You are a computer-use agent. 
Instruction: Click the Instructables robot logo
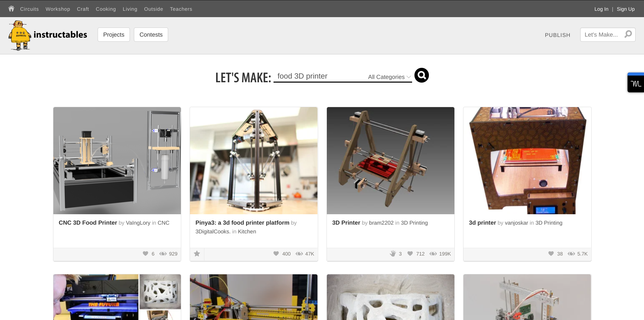[20, 35]
